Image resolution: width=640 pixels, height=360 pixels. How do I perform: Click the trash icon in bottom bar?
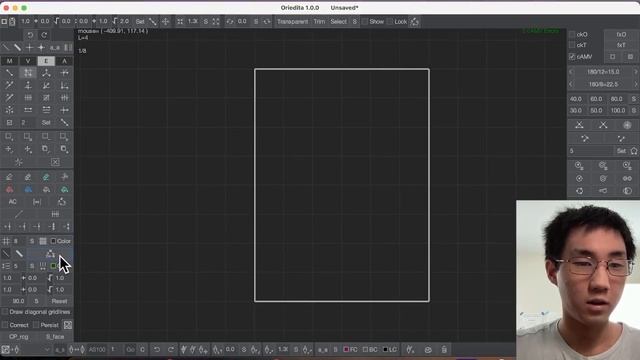444,350
